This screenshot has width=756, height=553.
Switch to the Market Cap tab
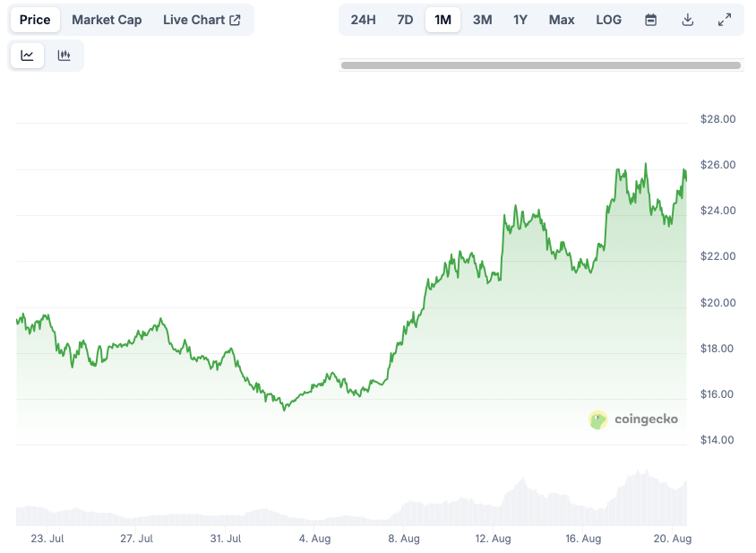(107, 20)
